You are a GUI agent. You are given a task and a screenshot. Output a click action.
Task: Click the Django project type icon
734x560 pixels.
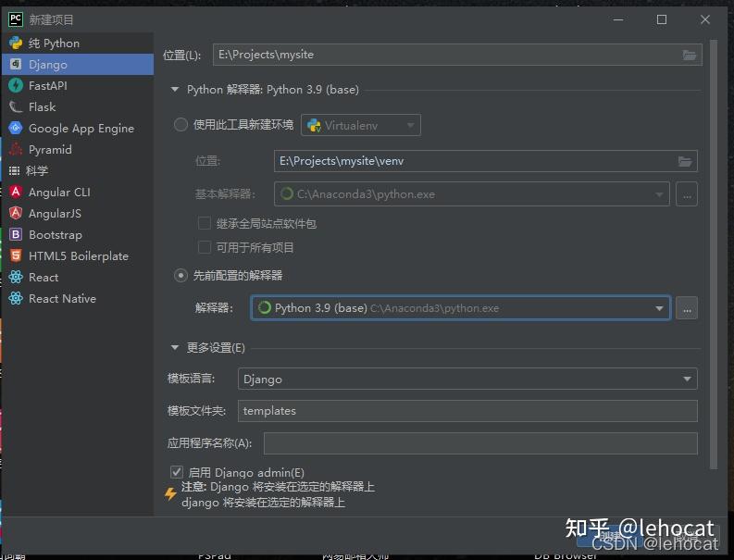[16, 64]
